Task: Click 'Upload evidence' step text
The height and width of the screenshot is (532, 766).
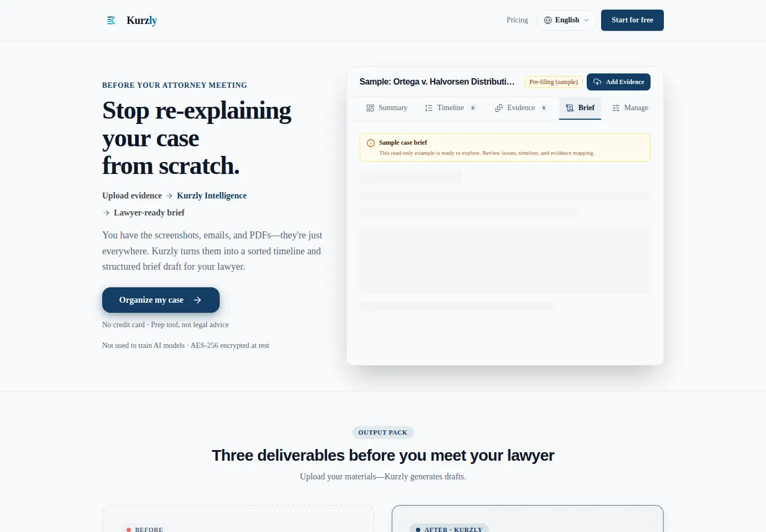Action: (132, 196)
